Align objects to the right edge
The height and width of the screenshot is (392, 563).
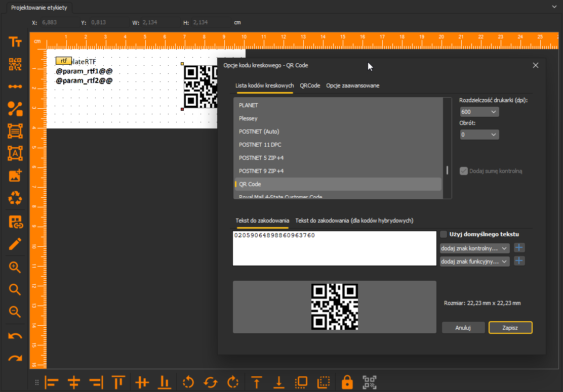click(x=96, y=382)
